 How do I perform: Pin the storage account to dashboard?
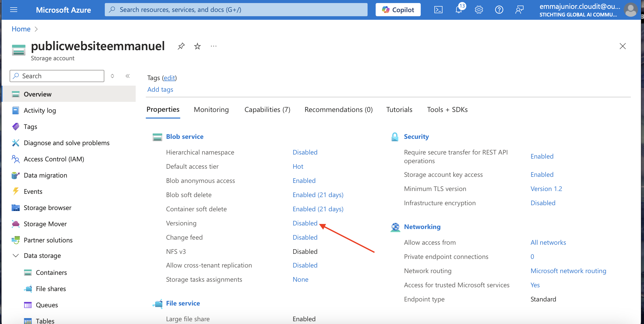click(x=181, y=46)
